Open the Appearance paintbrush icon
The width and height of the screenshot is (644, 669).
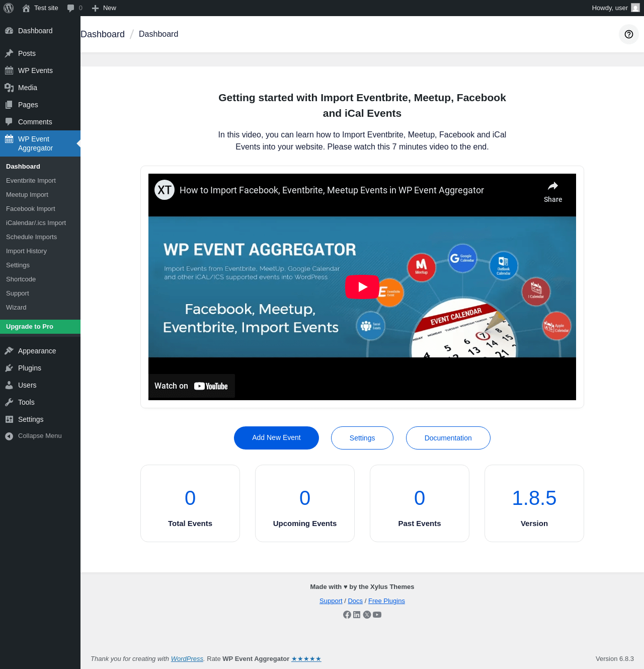pyautogui.click(x=9, y=351)
